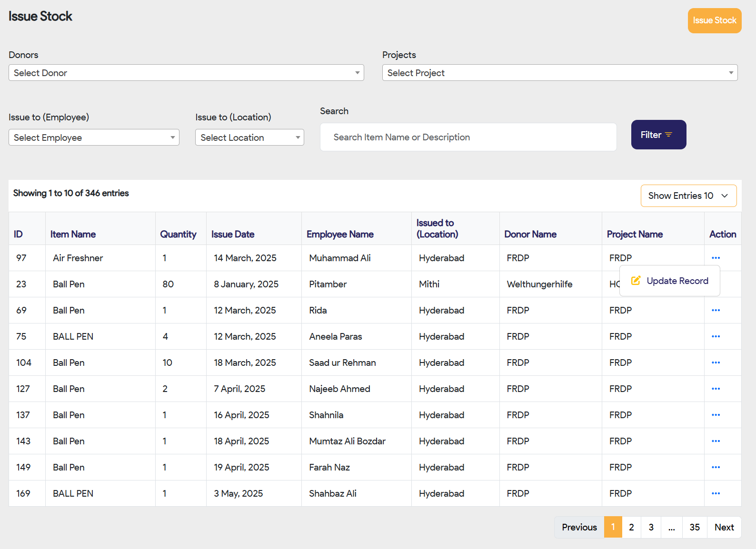Open action menu for Shahnila row

pos(716,415)
